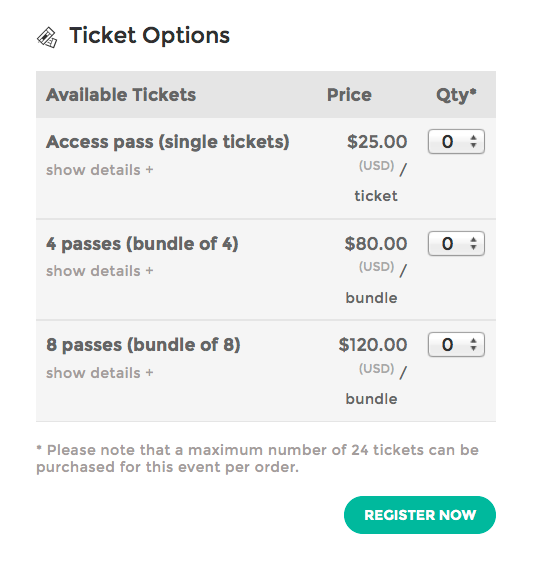533x562 pixels.
Task: Select the 4 passes (bundle of 4) title
Action: tap(142, 244)
